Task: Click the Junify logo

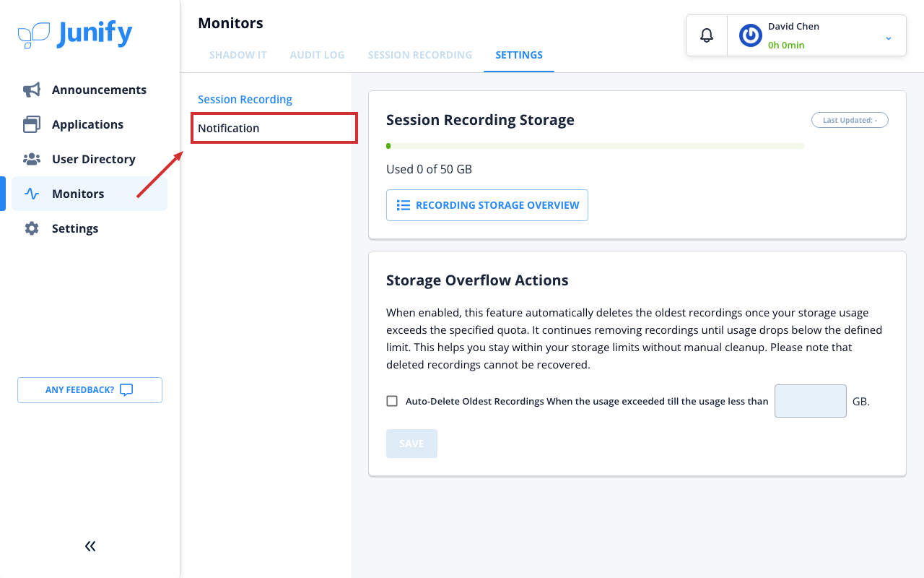Action: click(75, 34)
